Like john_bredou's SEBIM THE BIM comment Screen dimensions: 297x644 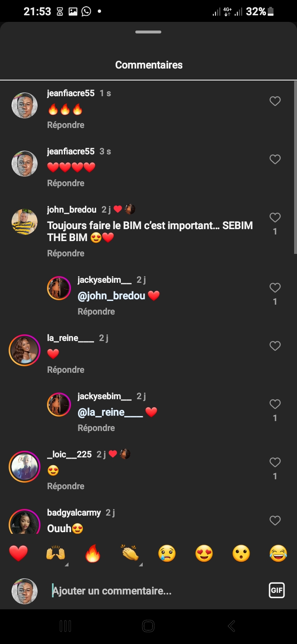(x=275, y=218)
